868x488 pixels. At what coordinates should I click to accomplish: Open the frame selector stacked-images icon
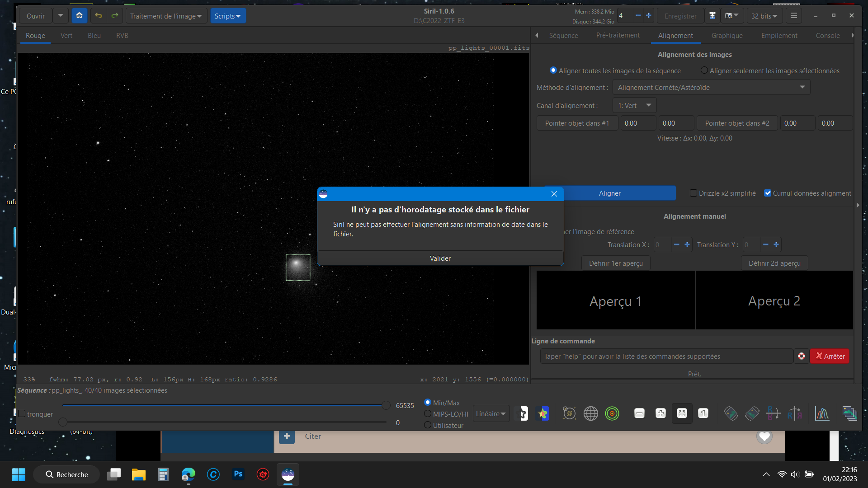pyautogui.click(x=849, y=413)
